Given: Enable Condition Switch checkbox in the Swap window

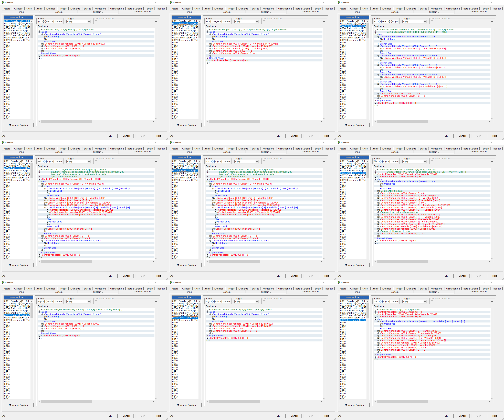Looking at the screenshot, I should (264, 21).
